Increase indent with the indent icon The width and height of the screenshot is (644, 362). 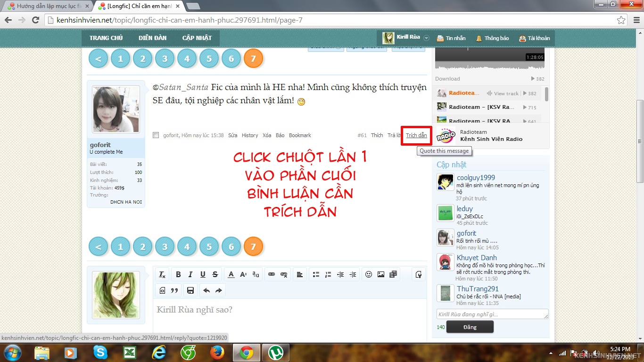353,274
